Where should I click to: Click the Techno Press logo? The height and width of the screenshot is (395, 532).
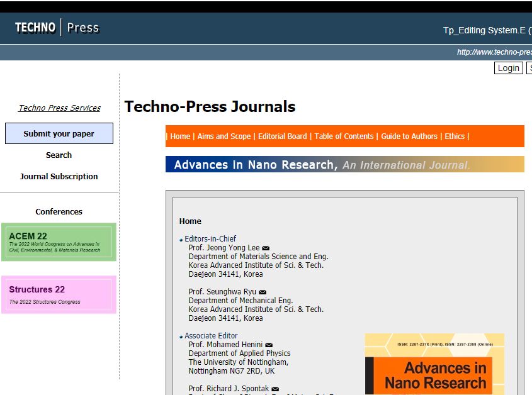[x=57, y=28]
